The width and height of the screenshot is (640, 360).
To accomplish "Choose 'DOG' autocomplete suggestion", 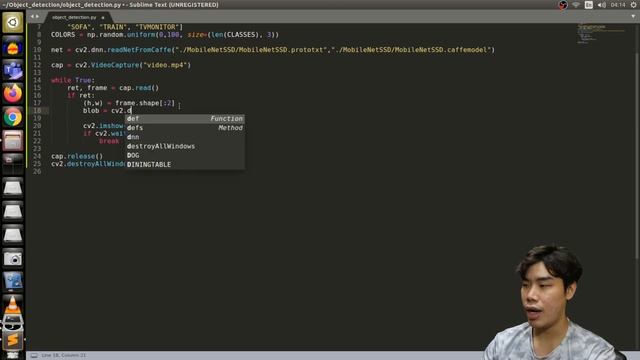I will pyautogui.click(x=185, y=156).
